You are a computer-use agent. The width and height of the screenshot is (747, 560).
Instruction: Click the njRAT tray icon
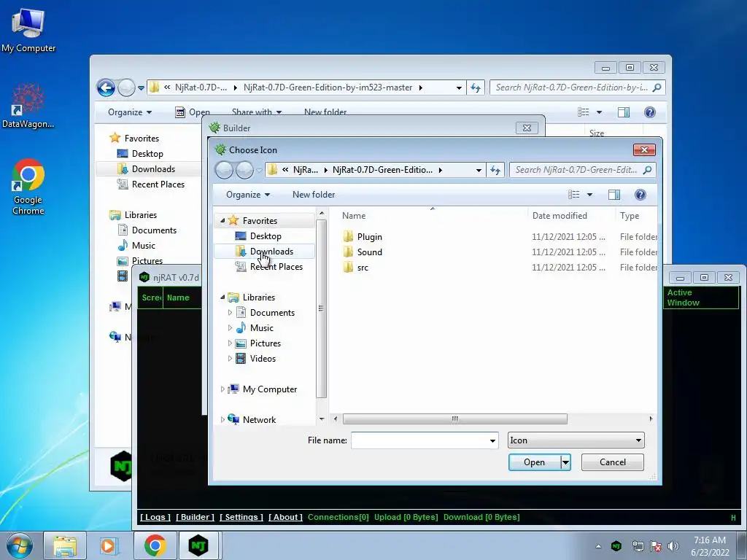pos(616,546)
